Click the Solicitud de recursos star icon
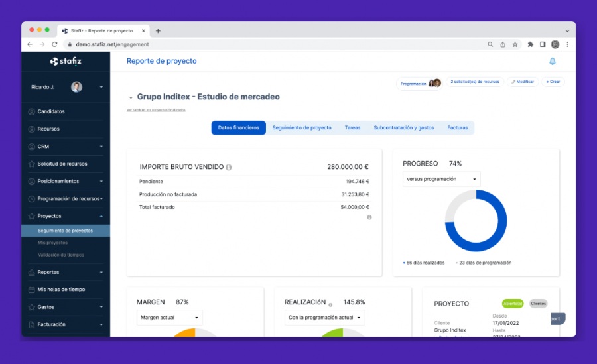Screen dimensions: 597x364 (32, 164)
